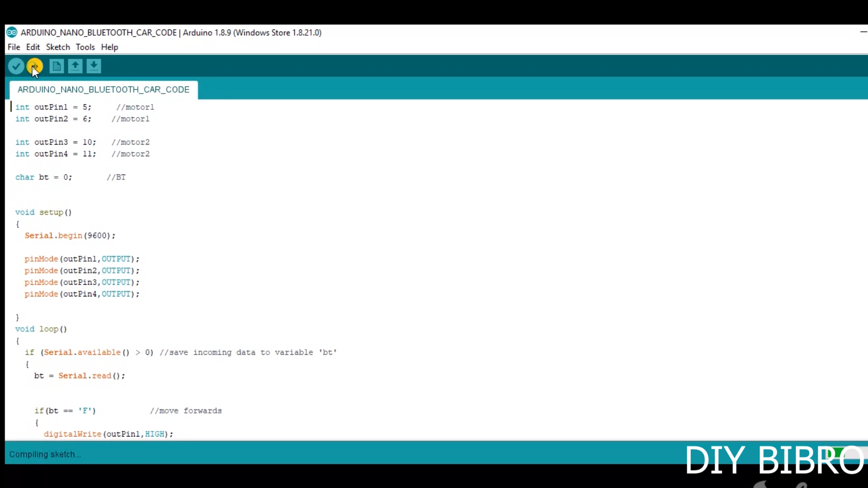Open the Sketch menu

pyautogui.click(x=58, y=47)
